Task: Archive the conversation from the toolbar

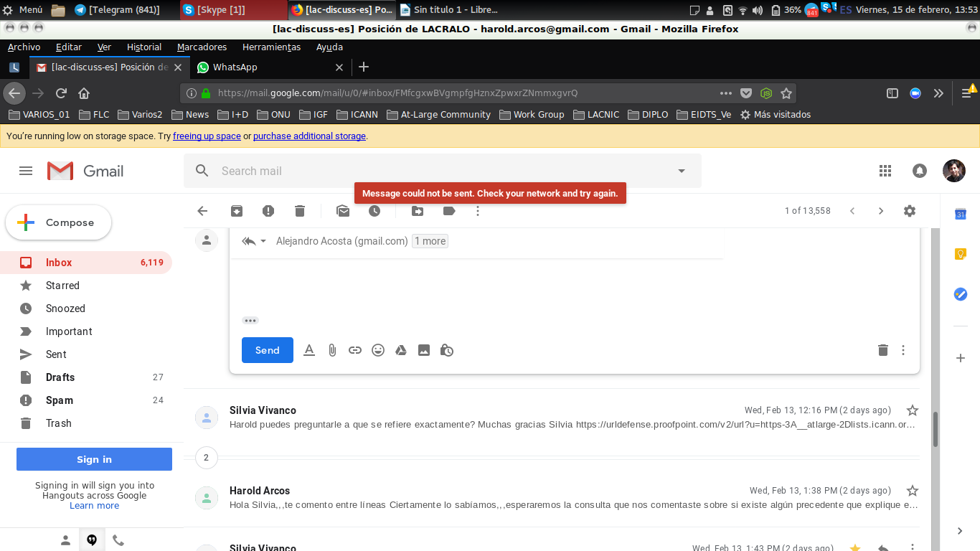Action: tap(236, 211)
